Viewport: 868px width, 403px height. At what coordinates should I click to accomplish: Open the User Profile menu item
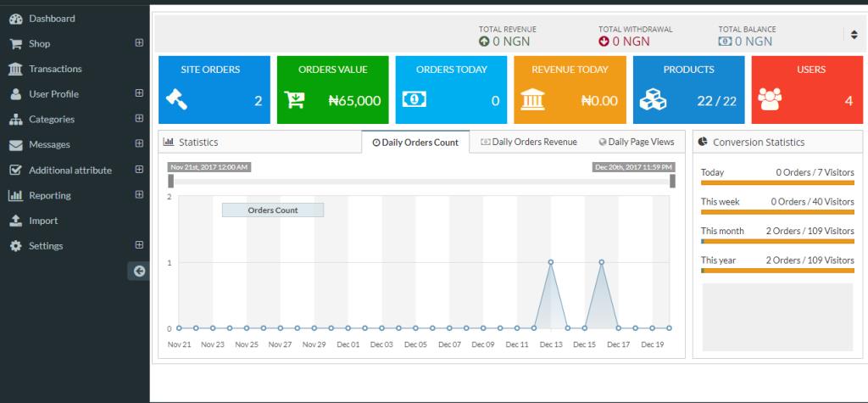click(53, 94)
